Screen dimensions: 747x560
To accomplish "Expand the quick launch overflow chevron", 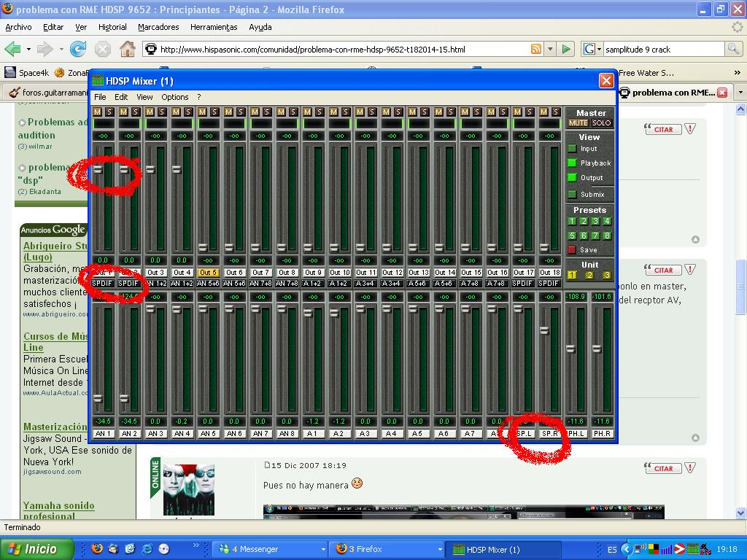I will point(196,545).
